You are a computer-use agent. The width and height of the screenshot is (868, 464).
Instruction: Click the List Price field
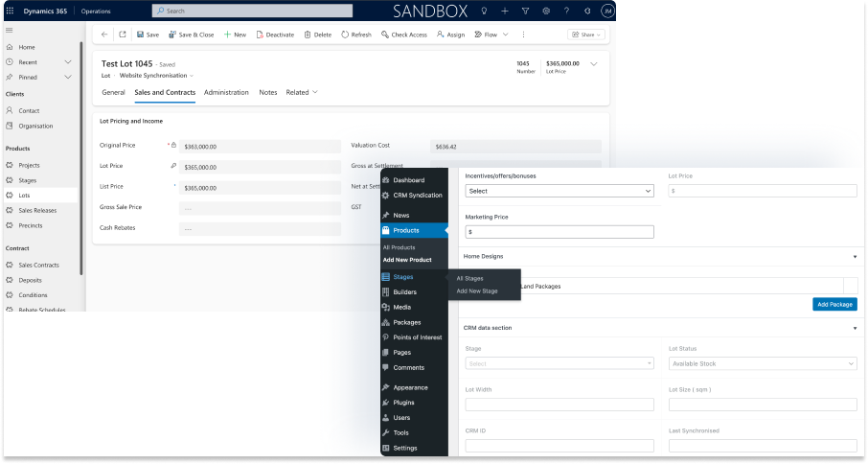260,188
